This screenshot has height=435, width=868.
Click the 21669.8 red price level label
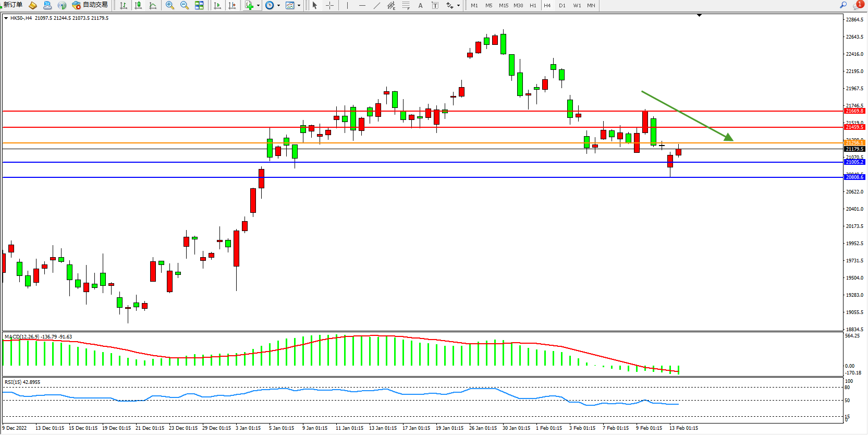click(854, 111)
